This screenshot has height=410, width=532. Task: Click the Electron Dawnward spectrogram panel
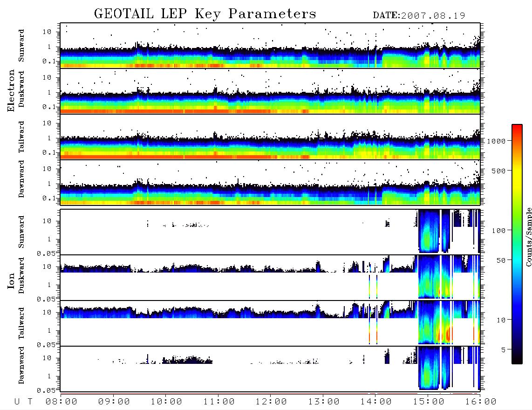click(x=270, y=183)
